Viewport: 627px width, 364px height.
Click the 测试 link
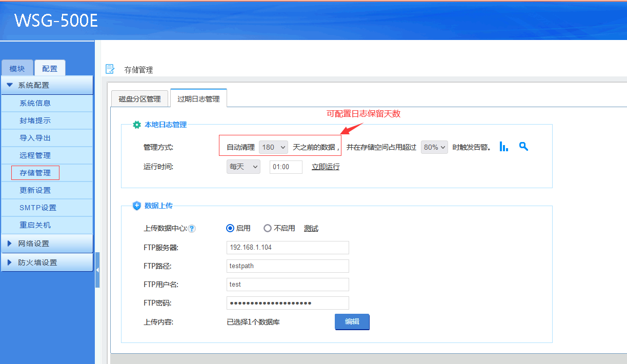click(311, 228)
